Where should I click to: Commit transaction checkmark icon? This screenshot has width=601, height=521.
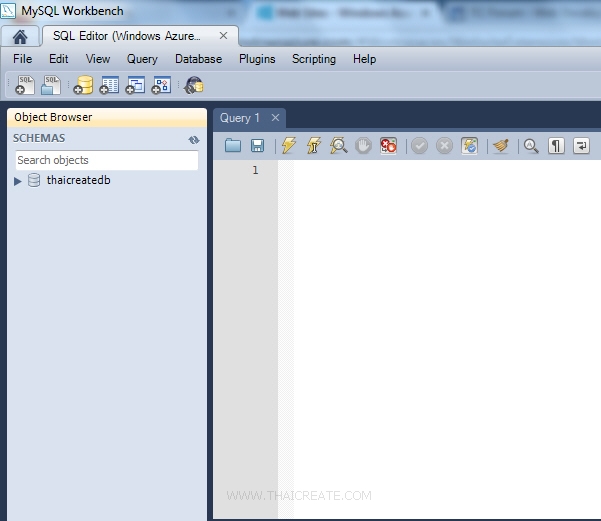[419, 146]
